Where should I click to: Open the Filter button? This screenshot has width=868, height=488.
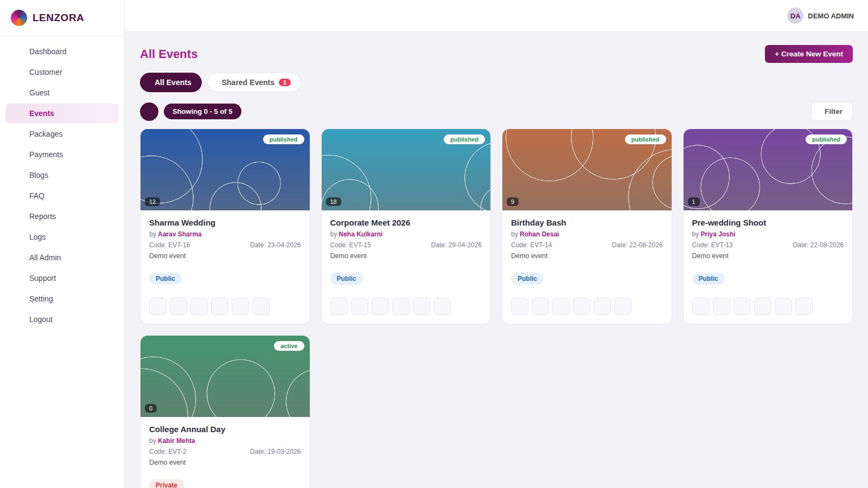pyautogui.click(x=832, y=111)
